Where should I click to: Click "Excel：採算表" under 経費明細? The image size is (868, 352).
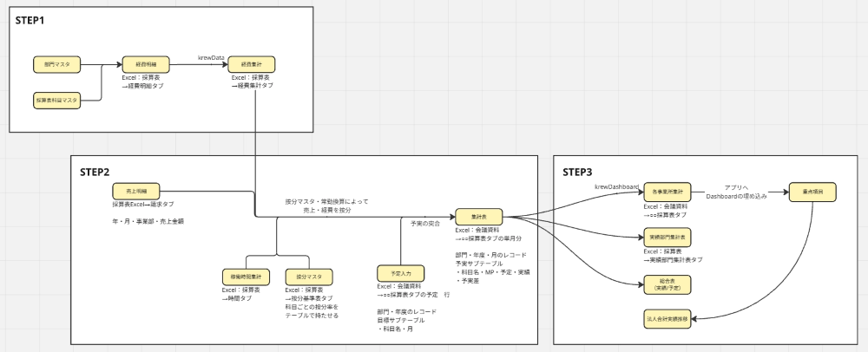click(141, 77)
